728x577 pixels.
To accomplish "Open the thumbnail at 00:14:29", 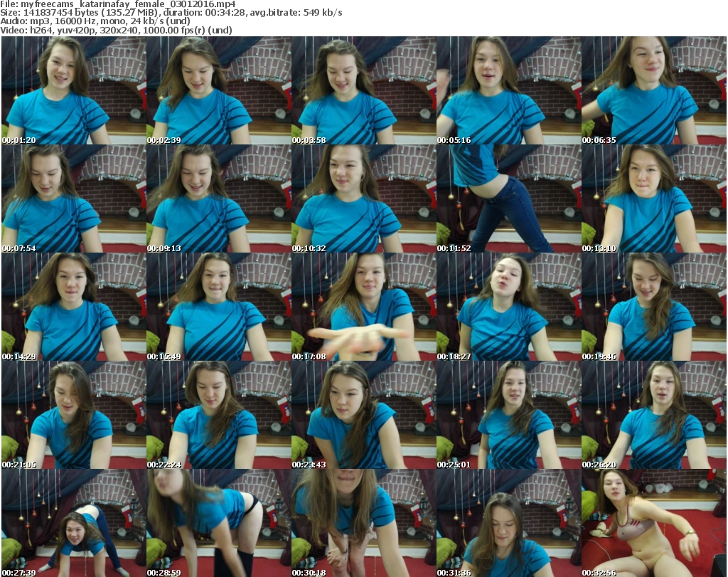I will tap(74, 307).
